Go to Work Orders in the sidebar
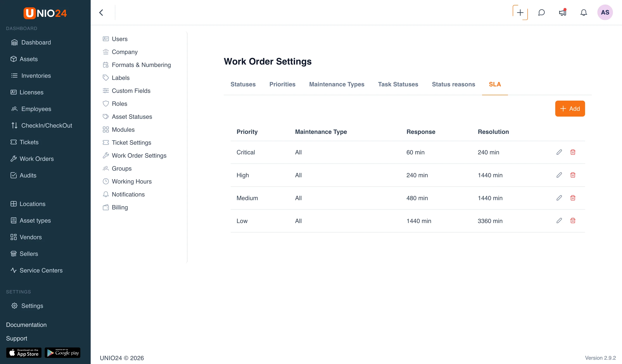The height and width of the screenshot is (364, 622). pos(32,159)
